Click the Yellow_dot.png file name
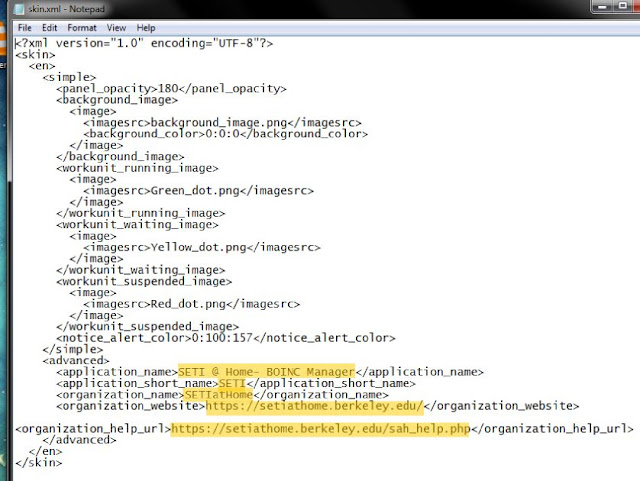This screenshot has height=481, width=640. 198,247
